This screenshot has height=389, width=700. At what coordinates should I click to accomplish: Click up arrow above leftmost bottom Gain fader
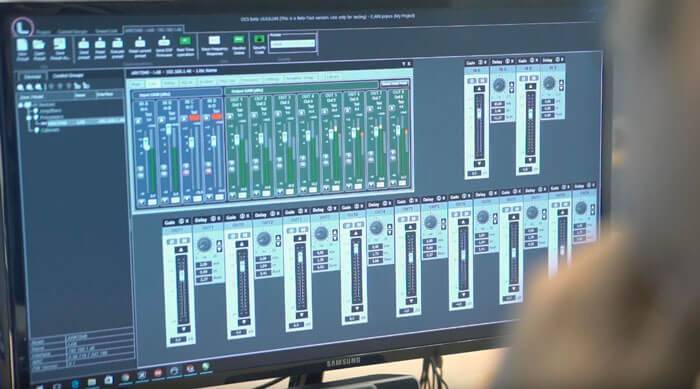click(x=181, y=250)
